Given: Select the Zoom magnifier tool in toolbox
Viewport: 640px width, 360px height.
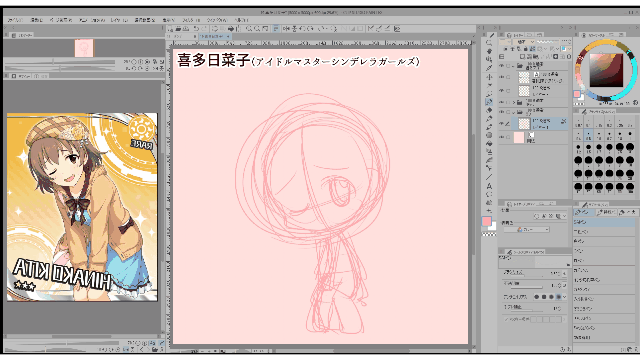Looking at the screenshot, I should [x=489, y=43].
